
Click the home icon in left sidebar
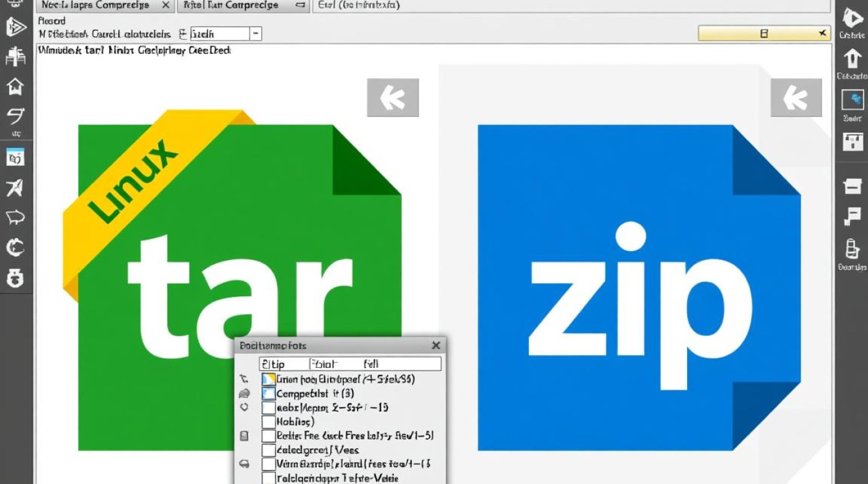coord(15,86)
